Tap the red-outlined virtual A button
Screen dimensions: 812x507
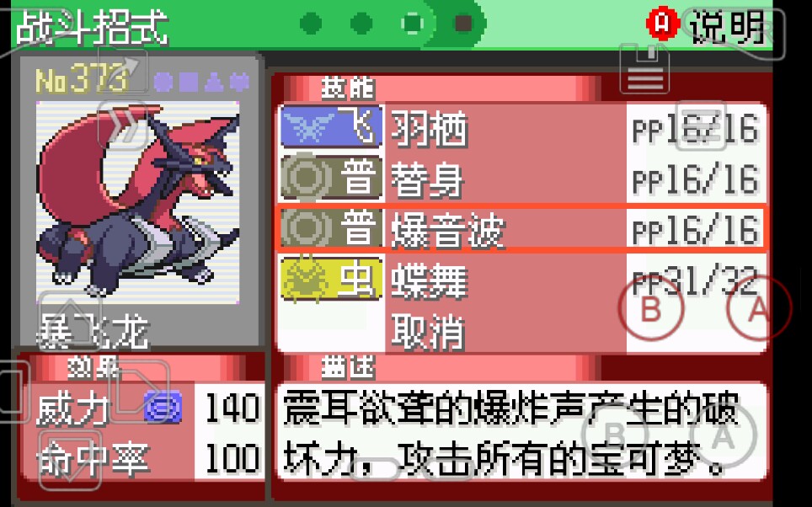(x=759, y=307)
